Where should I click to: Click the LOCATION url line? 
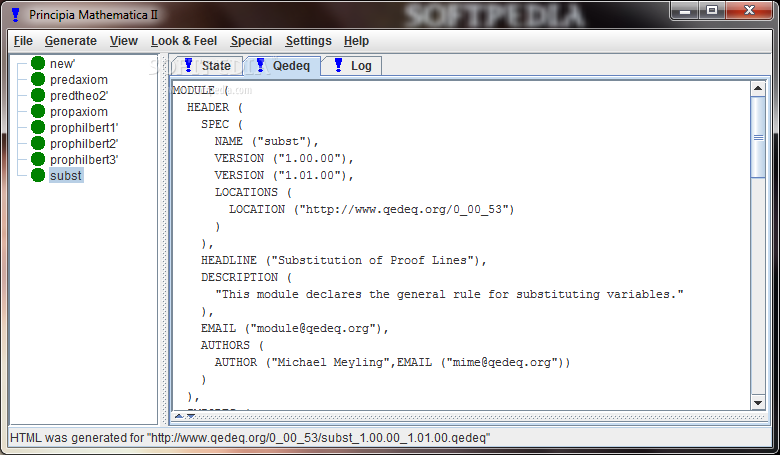[371, 209]
